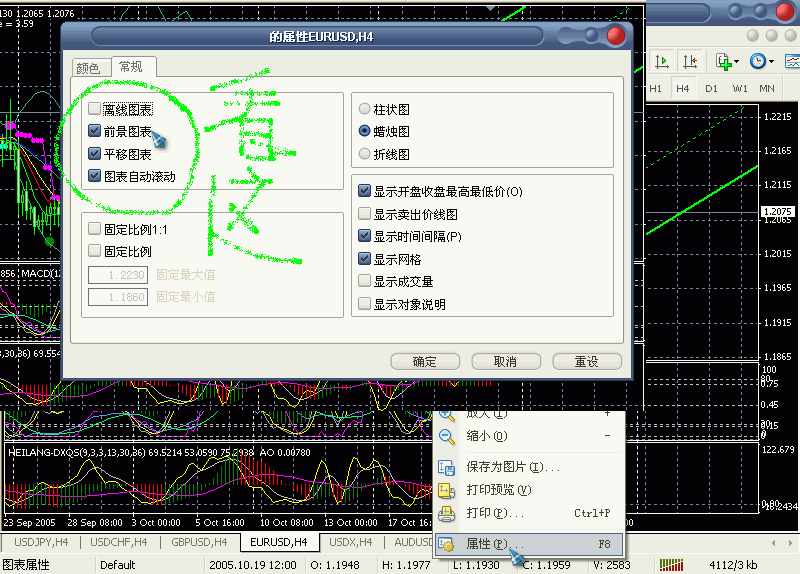
Task: Toggle 显示开盘收盘最高最低价(O) checkbox
Action: pos(364,191)
